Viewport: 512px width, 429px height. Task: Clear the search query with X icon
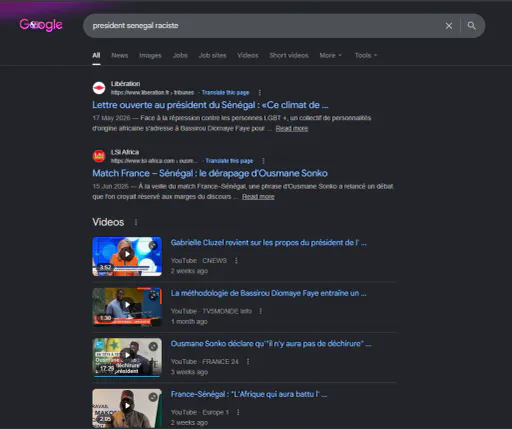pyautogui.click(x=449, y=26)
